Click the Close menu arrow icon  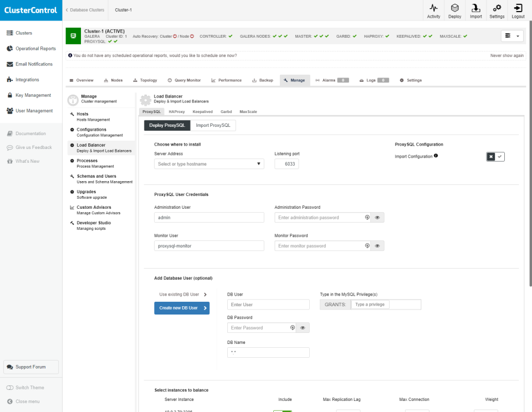10,401
